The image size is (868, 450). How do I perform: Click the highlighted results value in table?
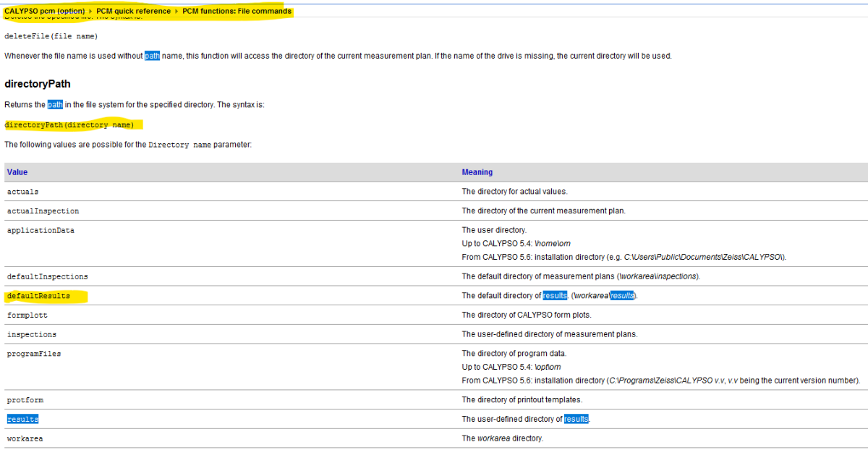coord(22,420)
